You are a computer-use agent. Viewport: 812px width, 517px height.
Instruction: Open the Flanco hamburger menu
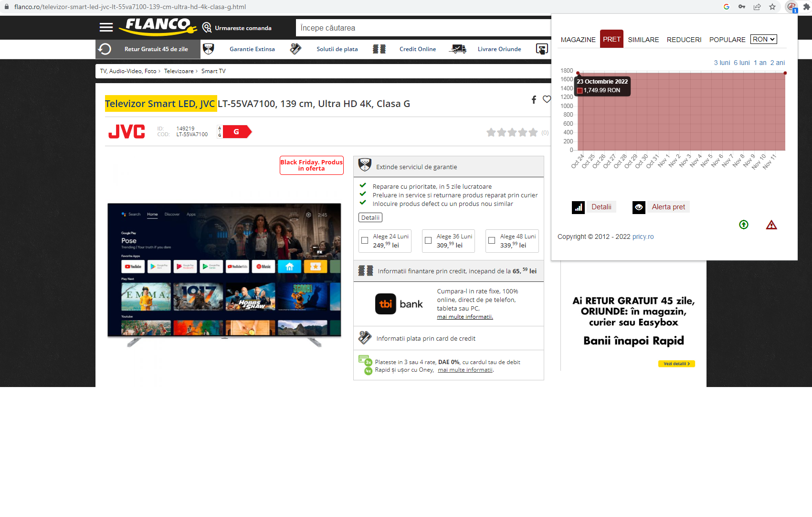tap(106, 28)
